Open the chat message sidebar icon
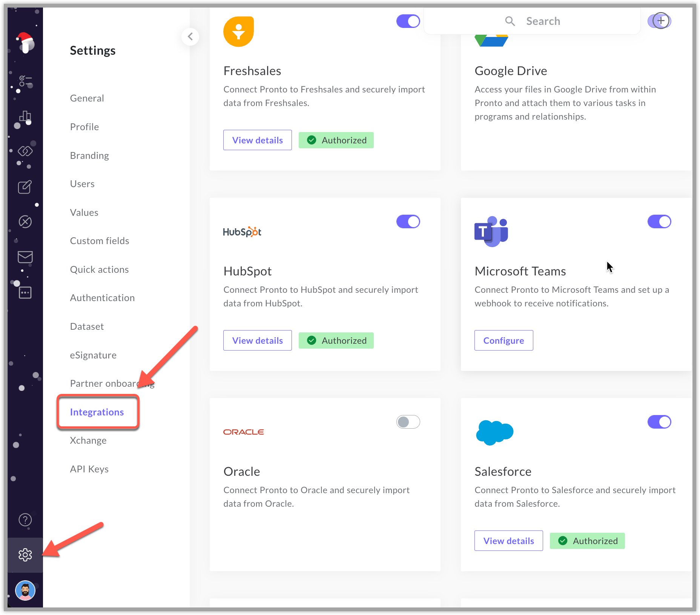 (x=25, y=292)
